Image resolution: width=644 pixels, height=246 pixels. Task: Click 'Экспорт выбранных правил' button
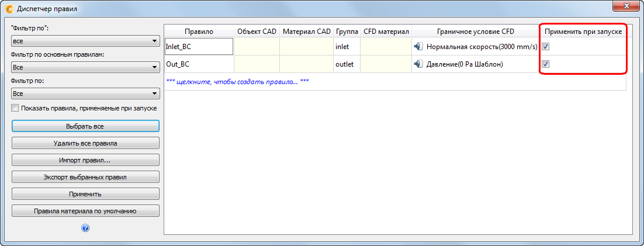coord(85,177)
